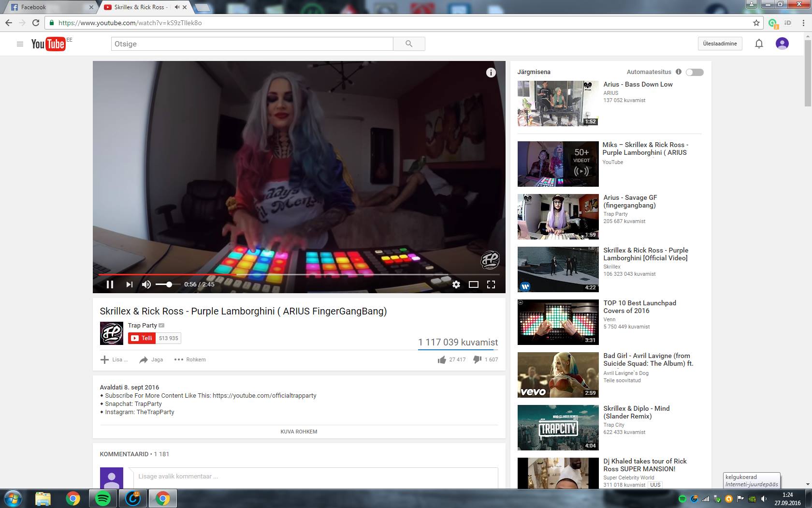Screen dimensions: 812x508
Task: Toggle Automaatesitus autoplay switch
Action: [x=695, y=72]
